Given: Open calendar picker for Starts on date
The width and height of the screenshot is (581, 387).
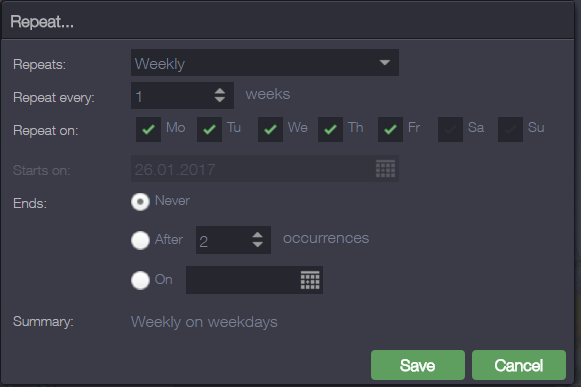Looking at the screenshot, I should pyautogui.click(x=385, y=169).
